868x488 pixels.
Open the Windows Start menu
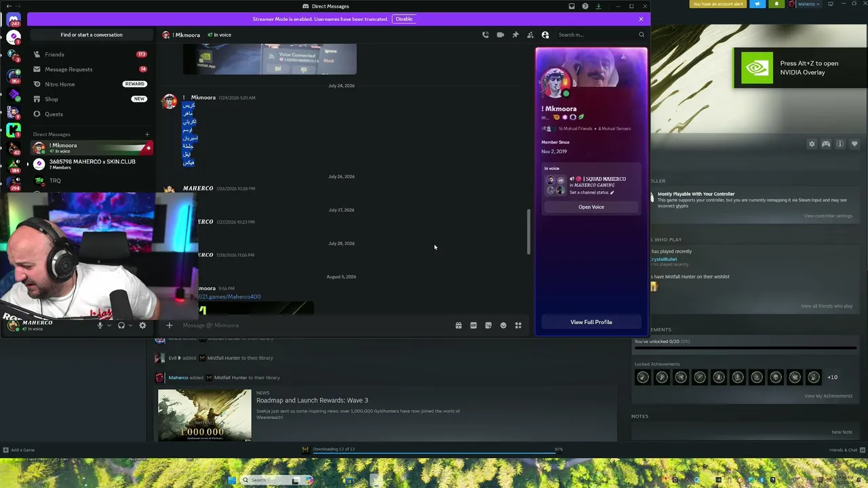[x=232, y=480]
